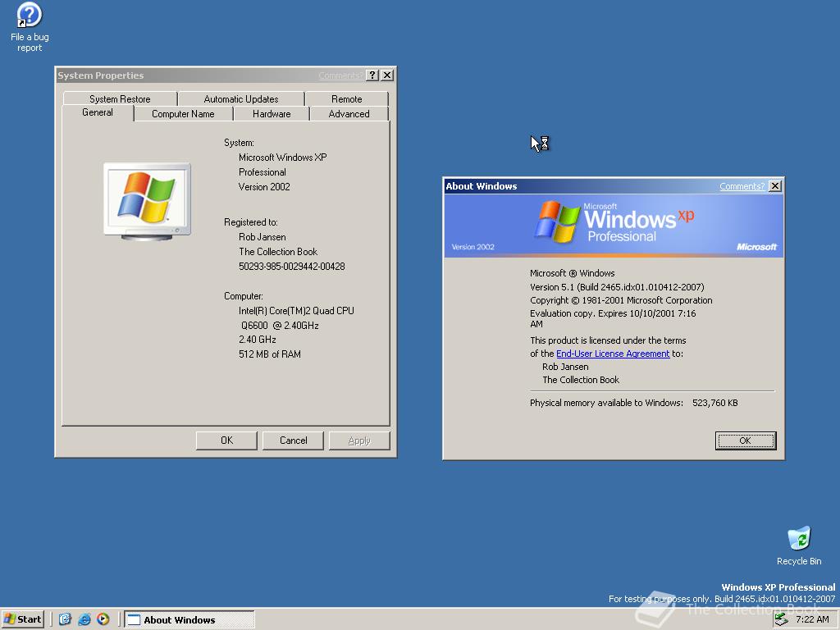Click the text '512 MB of RAM'
The image size is (840, 630).
coord(269,354)
